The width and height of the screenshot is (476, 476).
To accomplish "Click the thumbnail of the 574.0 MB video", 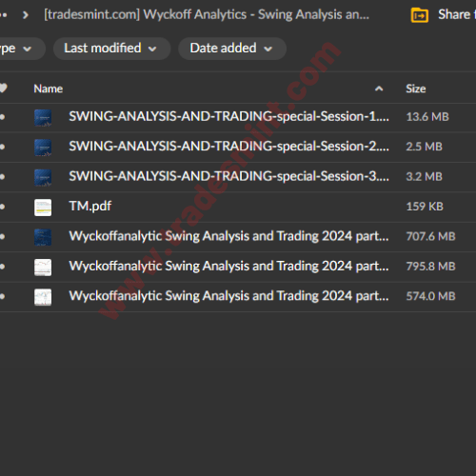I will click(x=43, y=297).
